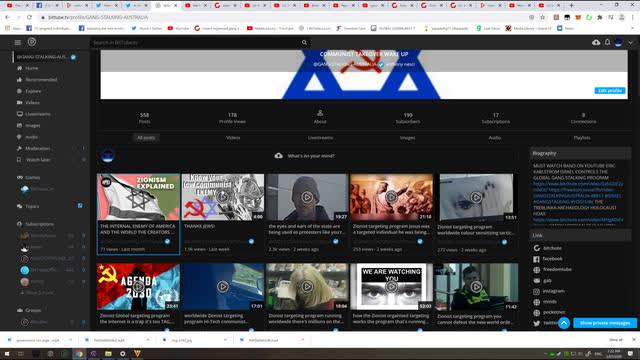Switch to the Livestreams tab under profile stats
The width and height of the screenshot is (640, 360).
point(320,138)
